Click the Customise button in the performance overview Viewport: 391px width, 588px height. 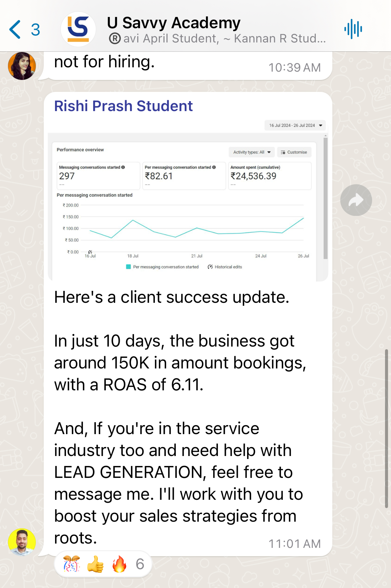294,152
